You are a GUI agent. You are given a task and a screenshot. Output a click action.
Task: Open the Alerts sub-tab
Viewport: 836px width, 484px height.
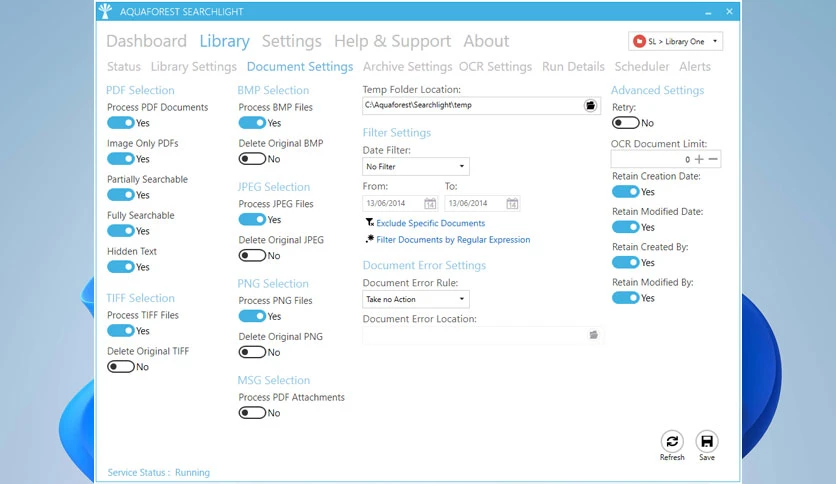point(695,67)
